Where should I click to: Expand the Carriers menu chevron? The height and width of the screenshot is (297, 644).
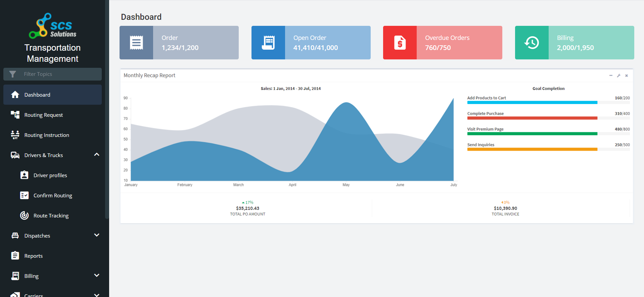click(x=97, y=295)
